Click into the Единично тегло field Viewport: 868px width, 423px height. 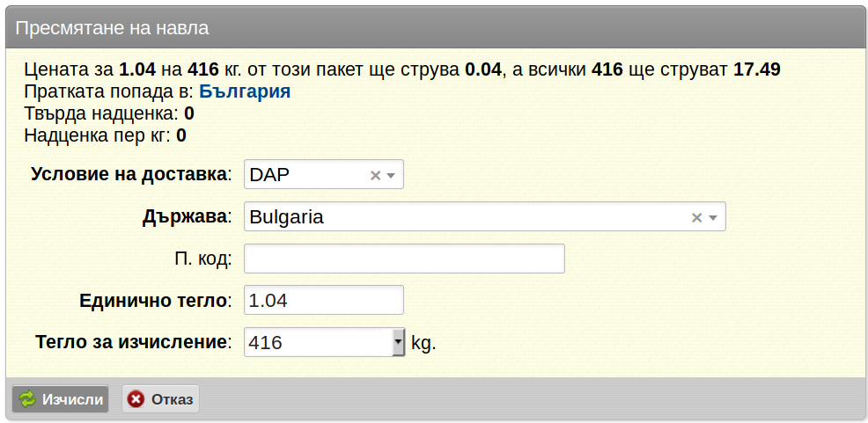click(324, 300)
